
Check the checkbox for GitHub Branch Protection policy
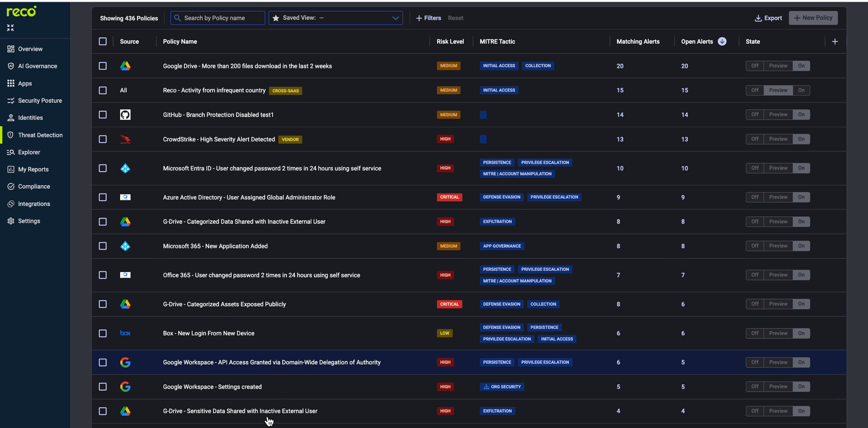pyautogui.click(x=103, y=114)
